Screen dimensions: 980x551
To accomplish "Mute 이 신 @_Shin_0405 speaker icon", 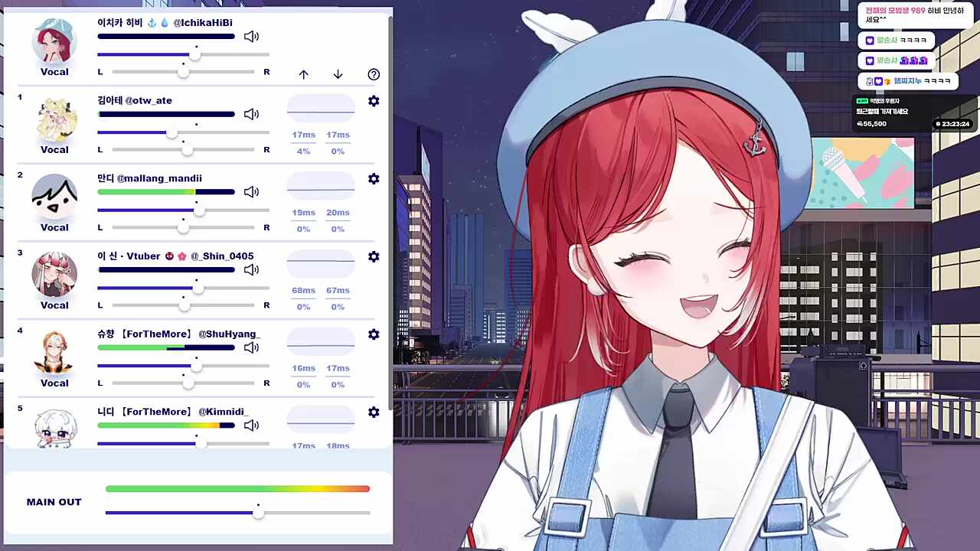I will pyautogui.click(x=251, y=269).
